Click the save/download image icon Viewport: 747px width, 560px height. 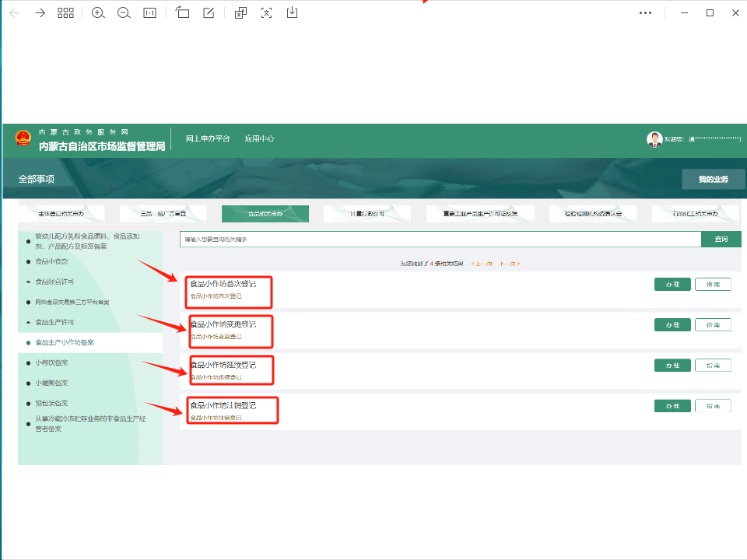[293, 13]
